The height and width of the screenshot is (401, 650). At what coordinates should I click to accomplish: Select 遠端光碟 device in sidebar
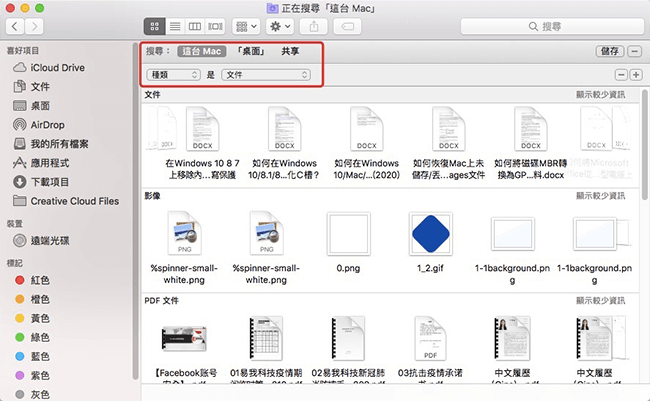point(41,241)
